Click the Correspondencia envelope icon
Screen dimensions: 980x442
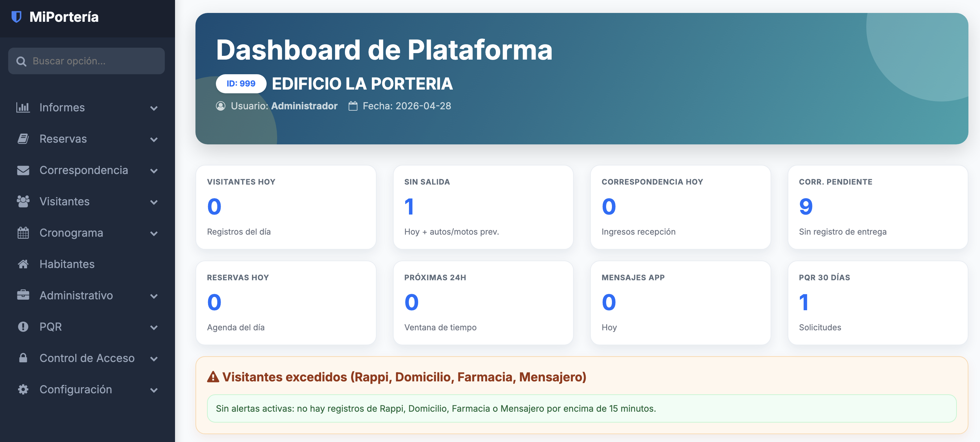(x=23, y=170)
